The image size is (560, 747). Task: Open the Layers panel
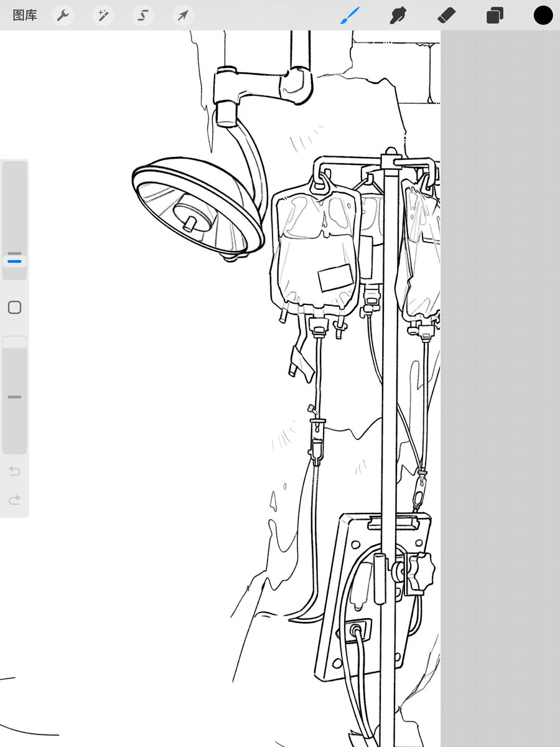pos(495,16)
